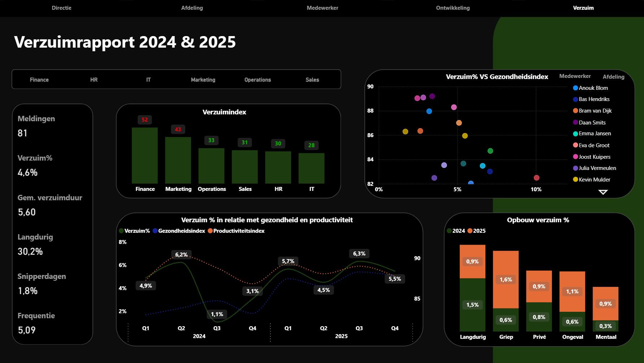
Task: Click the Verzuim% legend marker in line chart
Action: pyautogui.click(x=121, y=231)
